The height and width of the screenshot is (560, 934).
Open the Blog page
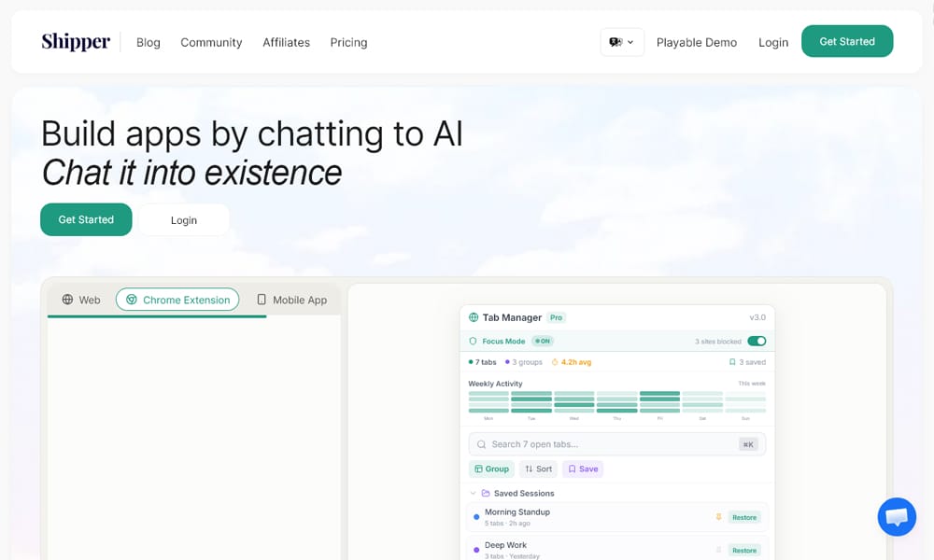point(149,42)
